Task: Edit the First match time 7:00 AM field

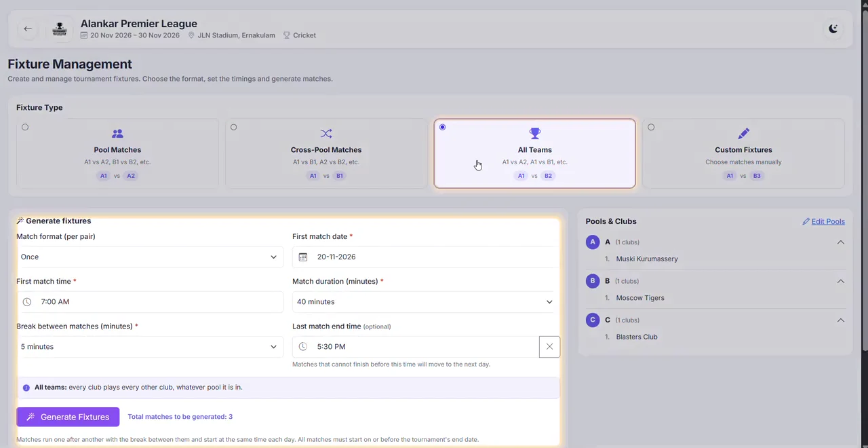Action: pos(150,301)
